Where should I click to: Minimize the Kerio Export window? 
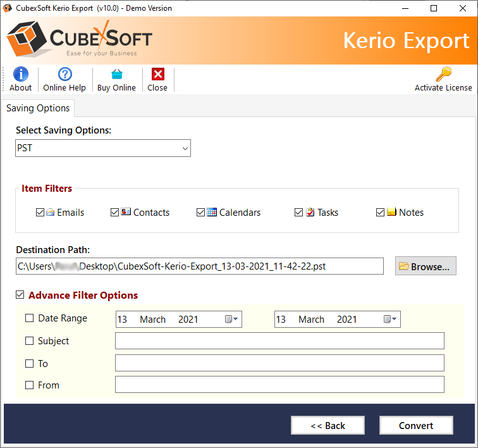coord(405,8)
